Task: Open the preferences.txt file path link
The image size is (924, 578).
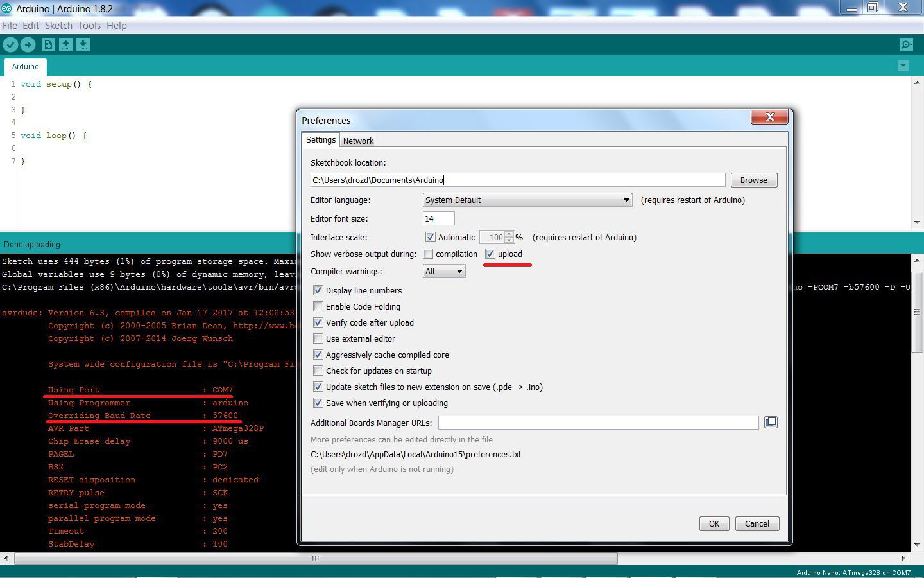Action: coord(416,454)
